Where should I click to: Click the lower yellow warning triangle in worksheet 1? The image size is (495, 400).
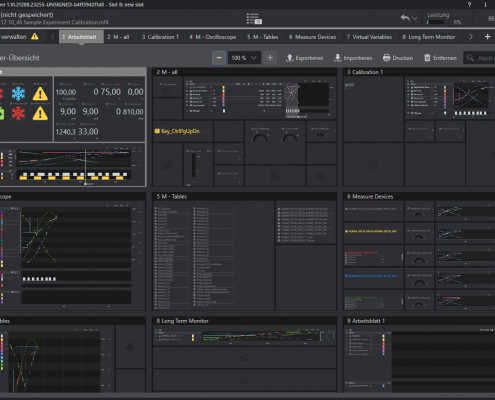click(40, 114)
